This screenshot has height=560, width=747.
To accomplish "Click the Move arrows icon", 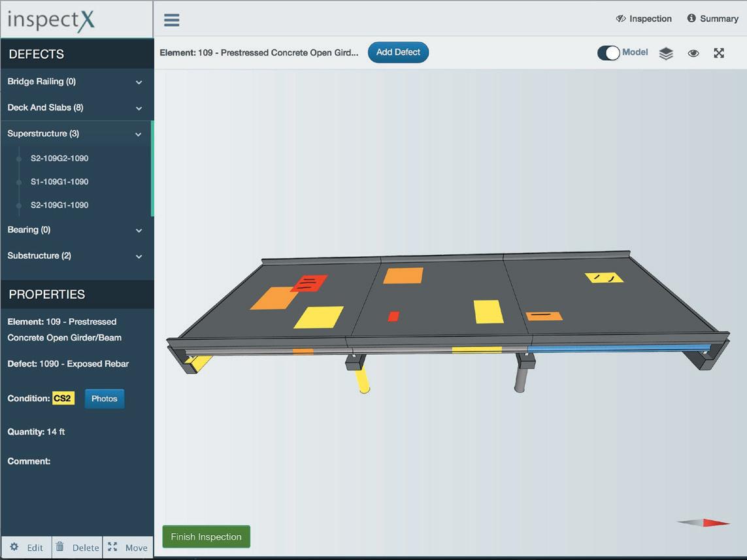I will pyautogui.click(x=112, y=547).
